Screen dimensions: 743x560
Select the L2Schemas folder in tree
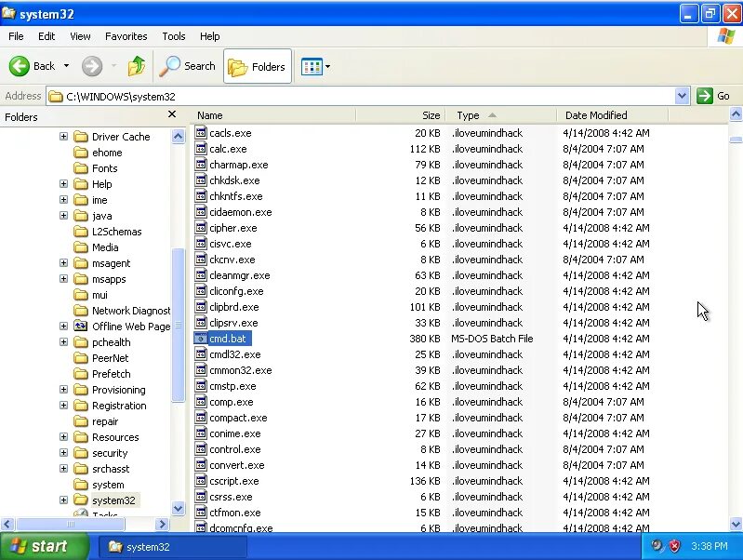click(116, 232)
